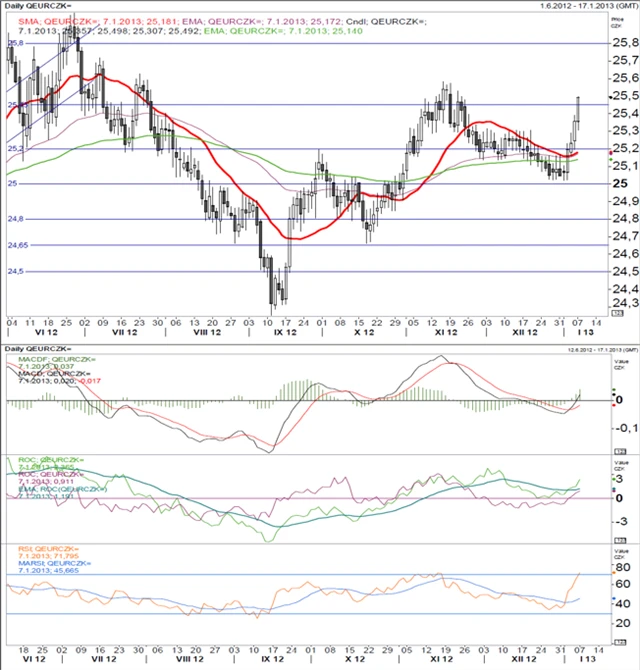Click the autoscale icon in ROC panel
Image resolution: width=640 pixels, height=670 pixels.
click(617, 538)
